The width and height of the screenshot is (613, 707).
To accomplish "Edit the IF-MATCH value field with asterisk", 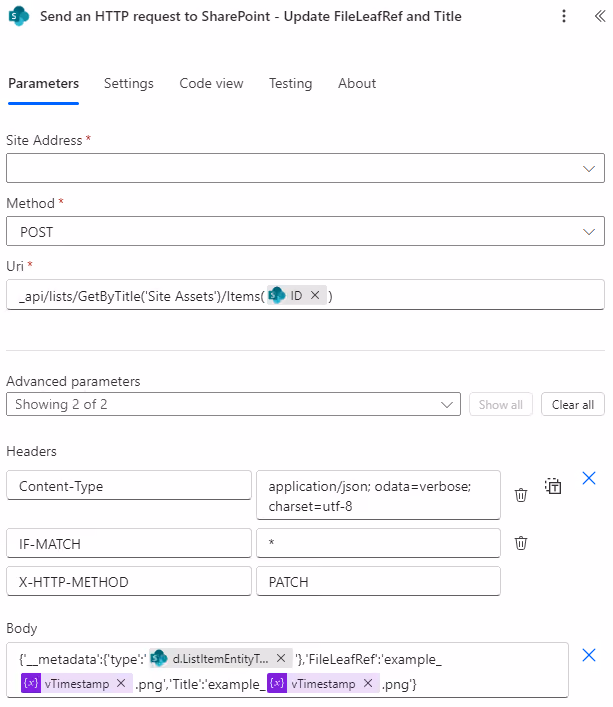I will click(x=378, y=543).
